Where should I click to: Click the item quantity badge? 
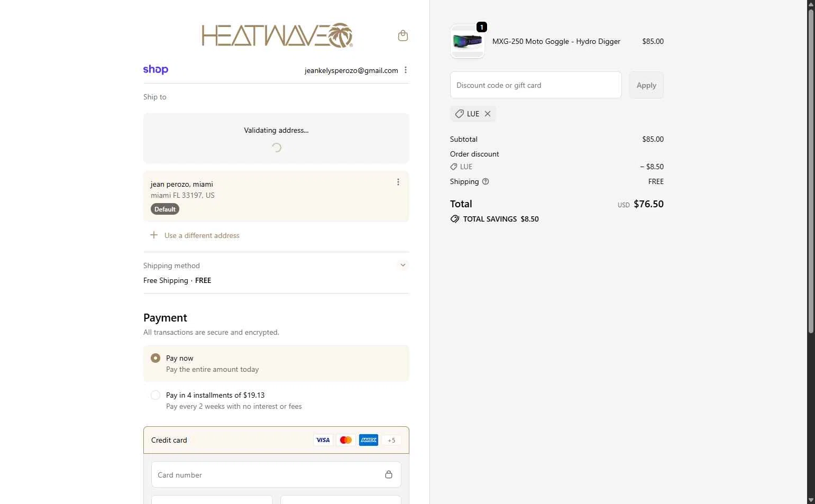[482, 27]
